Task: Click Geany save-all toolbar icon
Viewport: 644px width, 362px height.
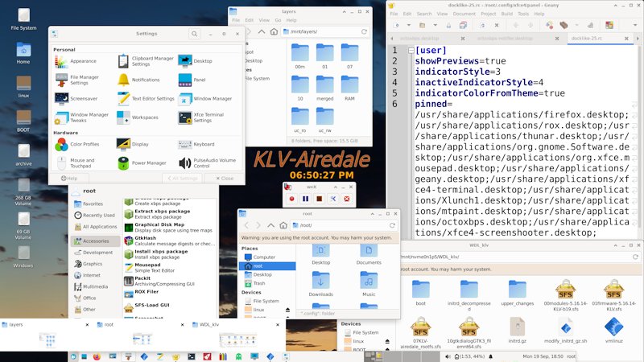Action: tap(463, 26)
